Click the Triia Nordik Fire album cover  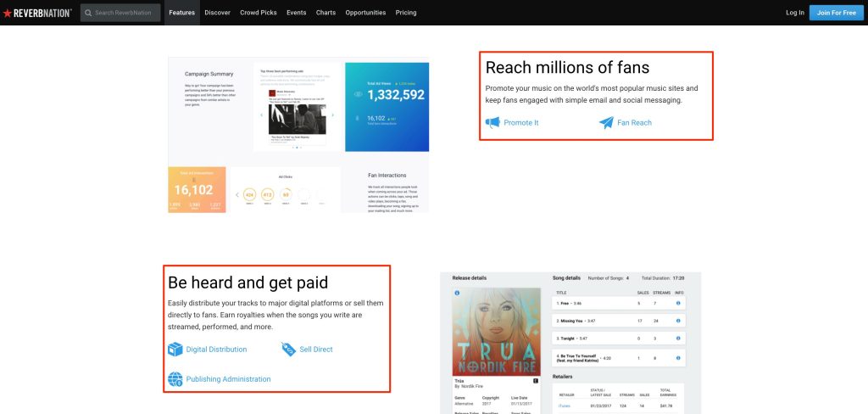coord(496,332)
